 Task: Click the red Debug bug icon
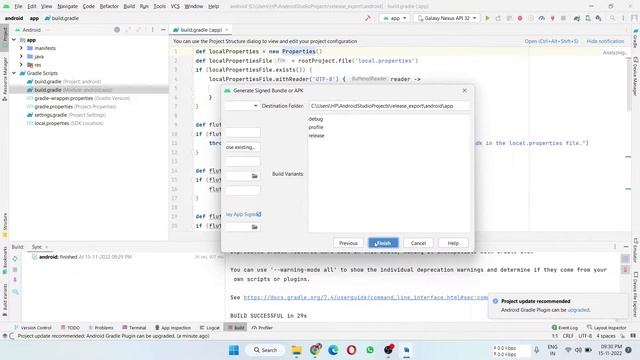coord(520,18)
